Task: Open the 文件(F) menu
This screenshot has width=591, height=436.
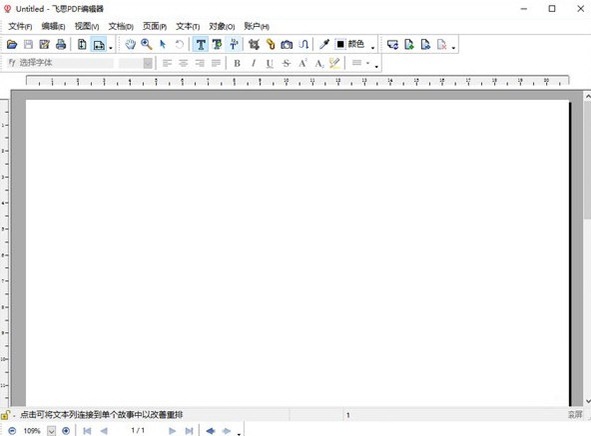Action: click(20, 26)
